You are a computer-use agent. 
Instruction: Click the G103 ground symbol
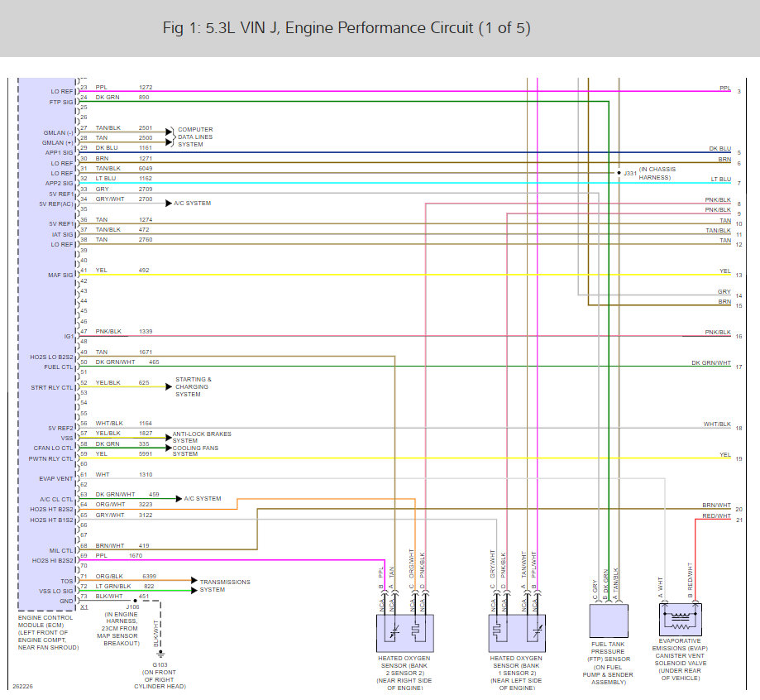[160, 654]
